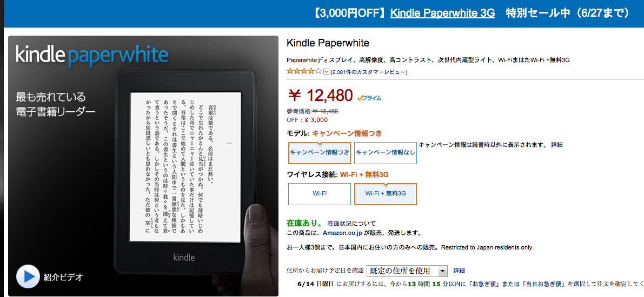Open the 2,081件のカスタマーレビュー link

tap(369, 72)
